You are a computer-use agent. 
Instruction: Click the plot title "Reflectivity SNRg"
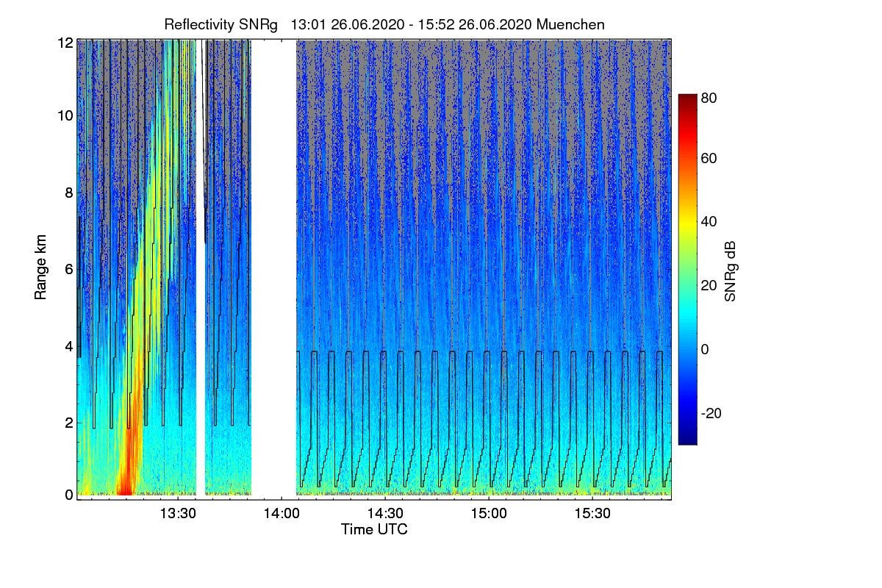click(x=220, y=24)
